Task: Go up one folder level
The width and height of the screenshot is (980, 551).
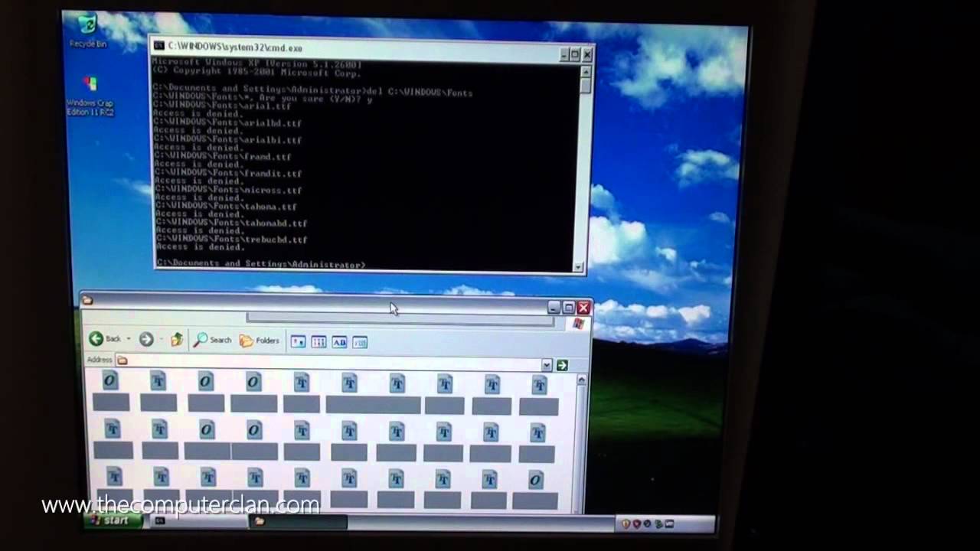Action: pos(177,340)
